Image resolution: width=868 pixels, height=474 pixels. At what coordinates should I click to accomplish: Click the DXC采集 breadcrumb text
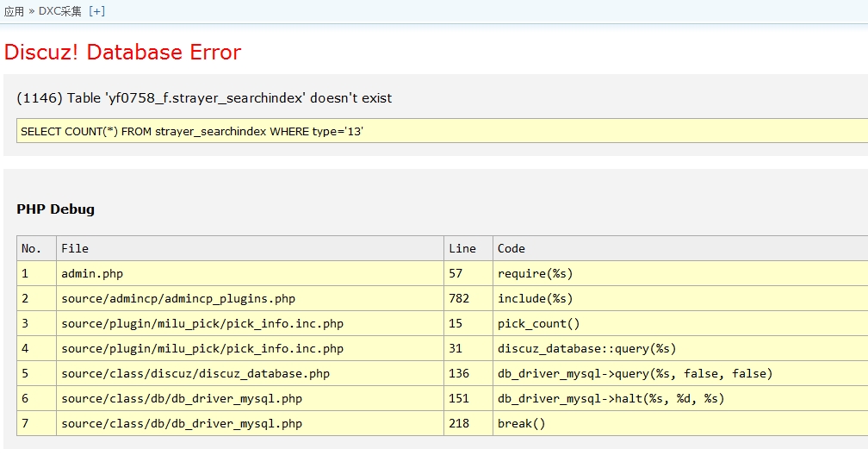(59, 11)
